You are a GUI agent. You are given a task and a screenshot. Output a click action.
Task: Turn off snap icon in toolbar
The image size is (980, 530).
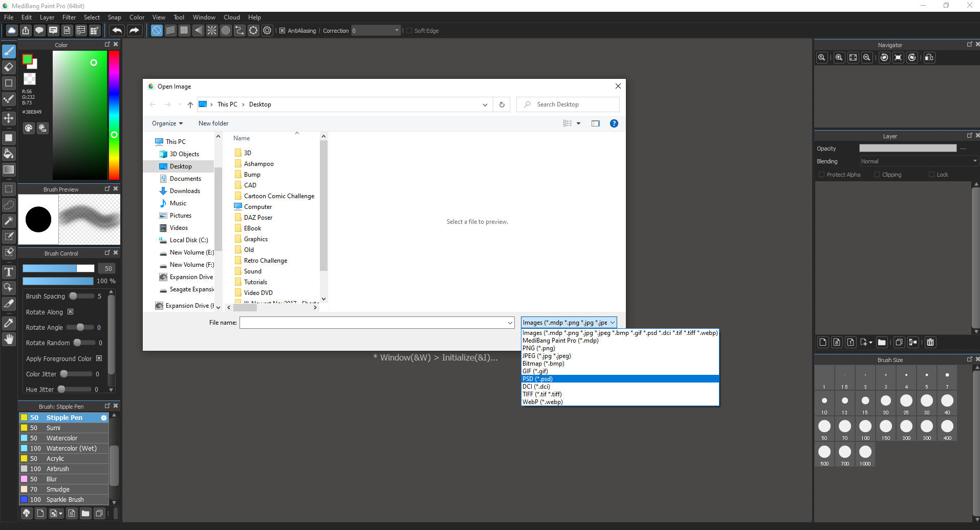[157, 31]
